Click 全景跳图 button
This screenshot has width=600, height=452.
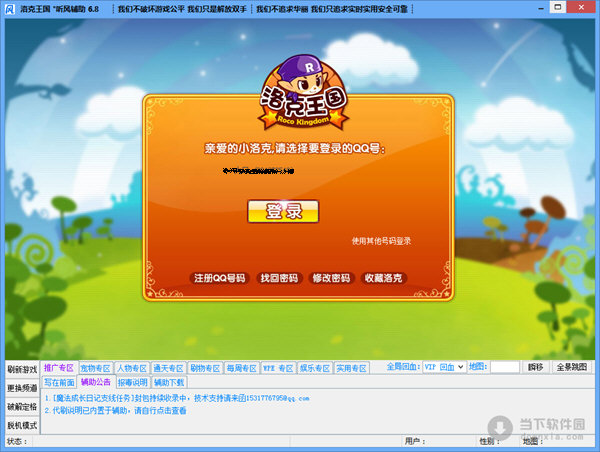[x=572, y=367]
